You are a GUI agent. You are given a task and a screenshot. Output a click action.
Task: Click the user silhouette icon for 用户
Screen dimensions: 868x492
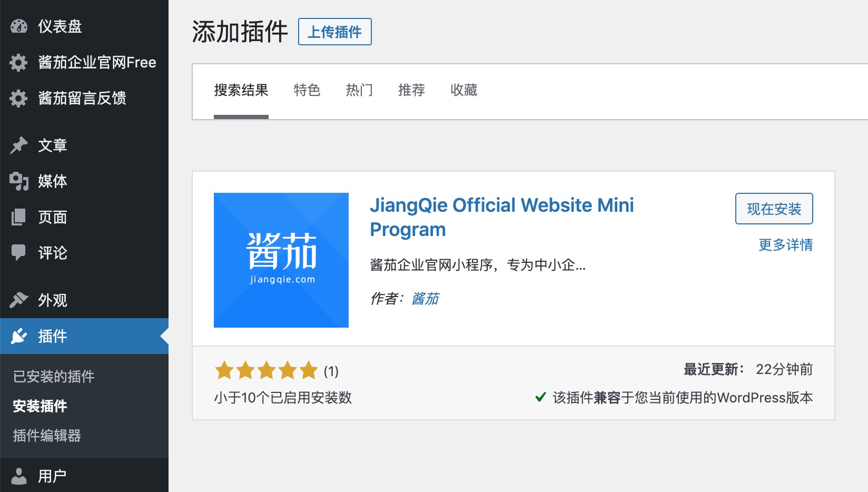(x=19, y=476)
